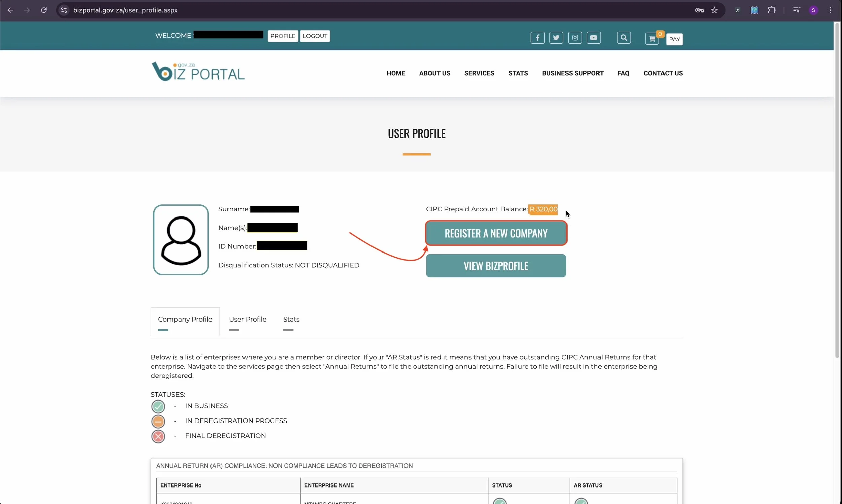Open the shopping cart icon
The height and width of the screenshot is (504, 842).
pos(651,39)
